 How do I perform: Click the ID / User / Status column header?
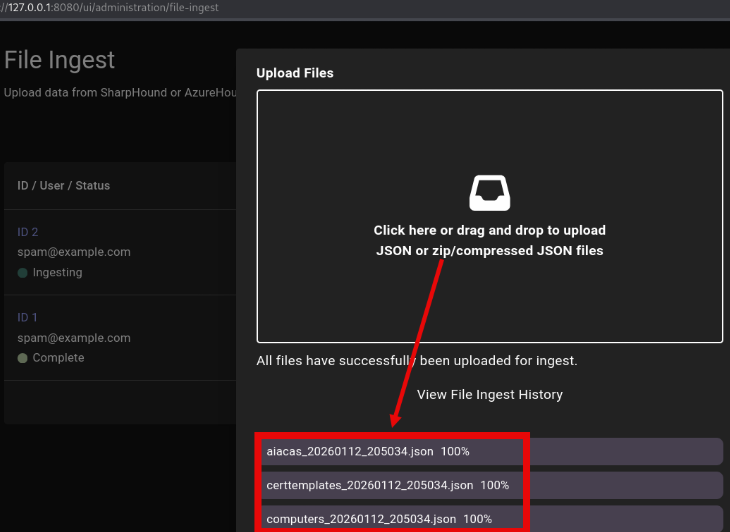(x=64, y=186)
